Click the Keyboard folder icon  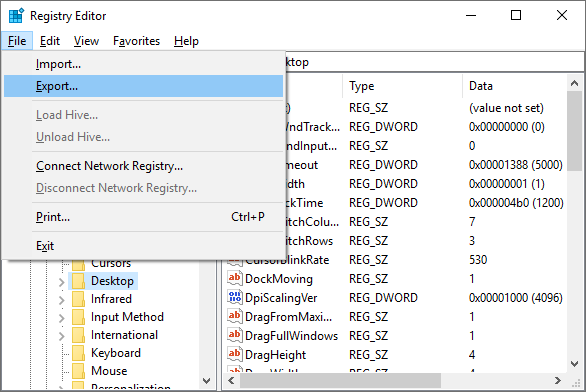point(78,353)
